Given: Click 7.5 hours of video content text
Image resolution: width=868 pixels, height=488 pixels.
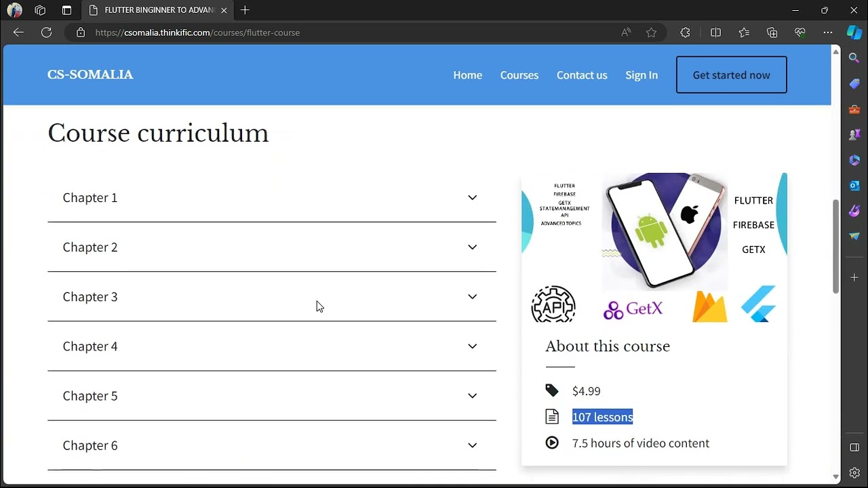Looking at the screenshot, I should pyautogui.click(x=641, y=443).
